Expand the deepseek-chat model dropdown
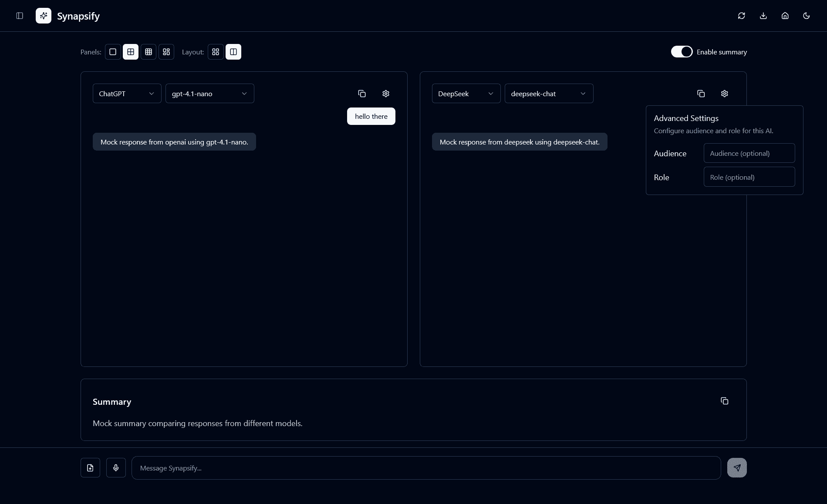Screen dimensions: 827x504 click(x=549, y=93)
